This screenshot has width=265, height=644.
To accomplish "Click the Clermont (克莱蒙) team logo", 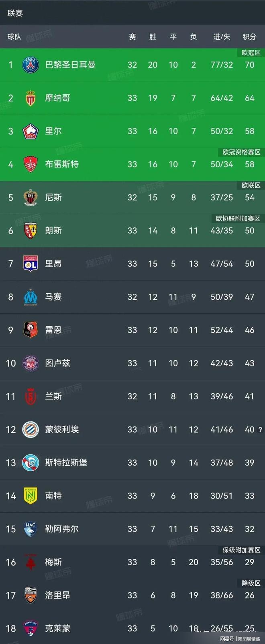I will coord(30,628).
